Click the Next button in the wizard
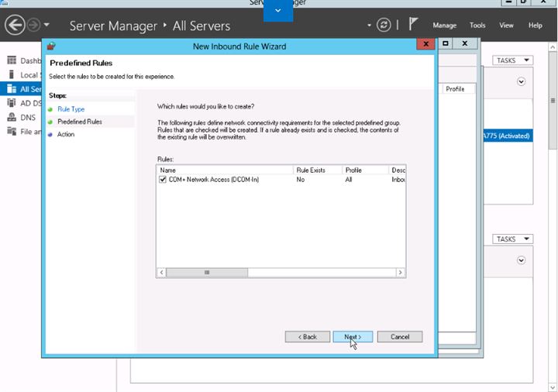 click(x=353, y=337)
